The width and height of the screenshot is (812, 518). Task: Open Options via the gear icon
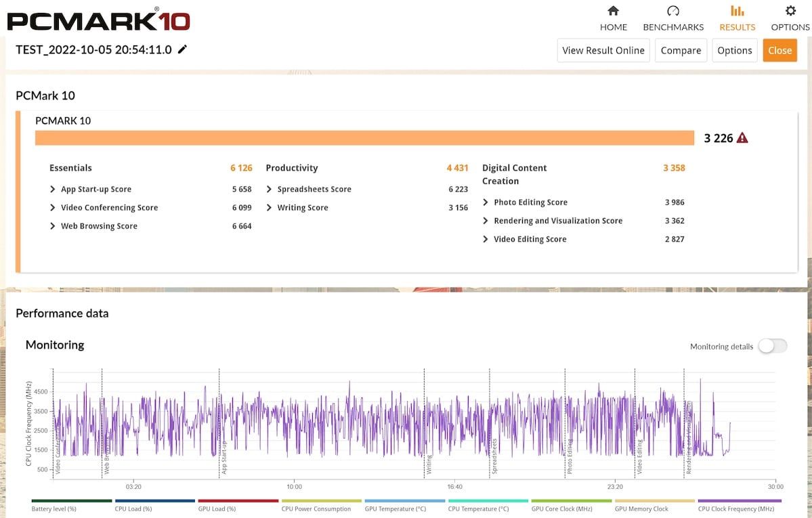790,11
